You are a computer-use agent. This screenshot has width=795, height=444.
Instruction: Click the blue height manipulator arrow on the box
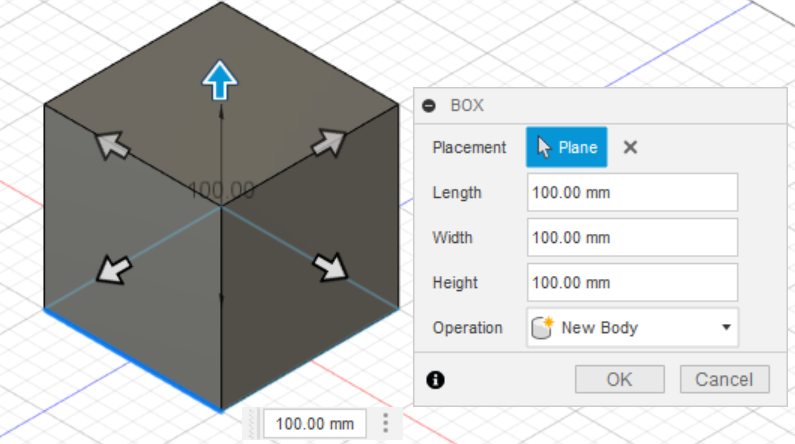[x=220, y=80]
